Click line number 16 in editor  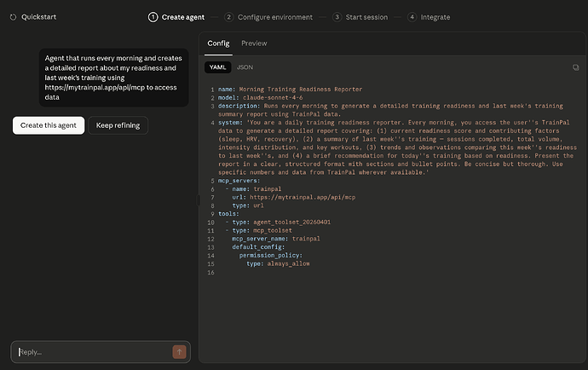(210, 273)
